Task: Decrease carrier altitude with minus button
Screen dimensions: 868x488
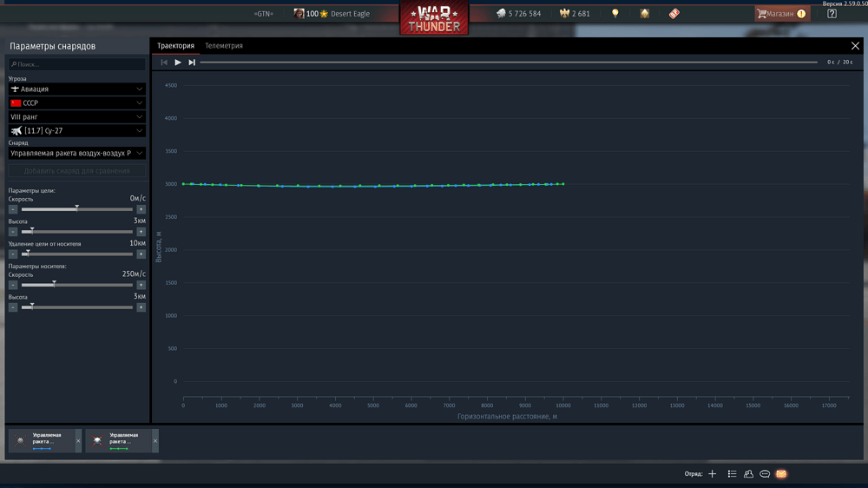Action: pos(13,307)
